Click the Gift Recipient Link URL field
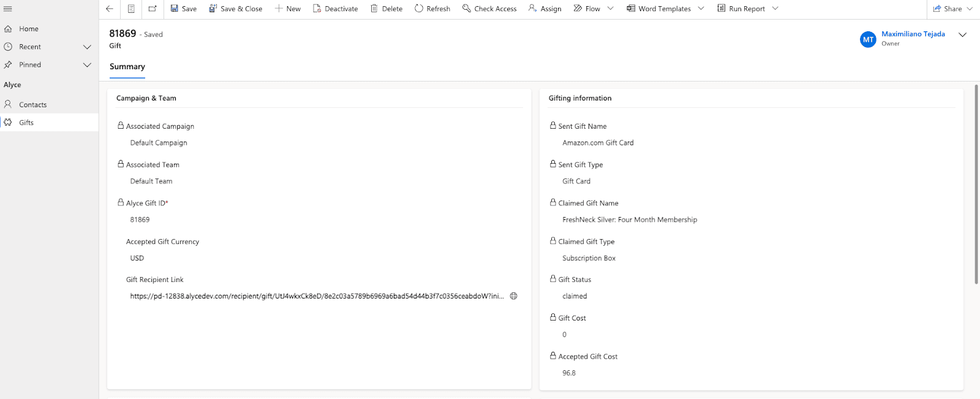 (x=317, y=296)
